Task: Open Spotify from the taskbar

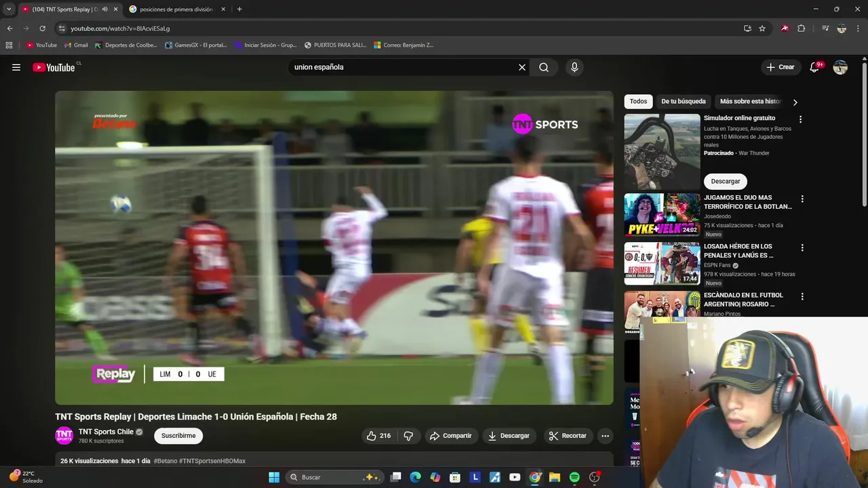Action: [x=574, y=477]
